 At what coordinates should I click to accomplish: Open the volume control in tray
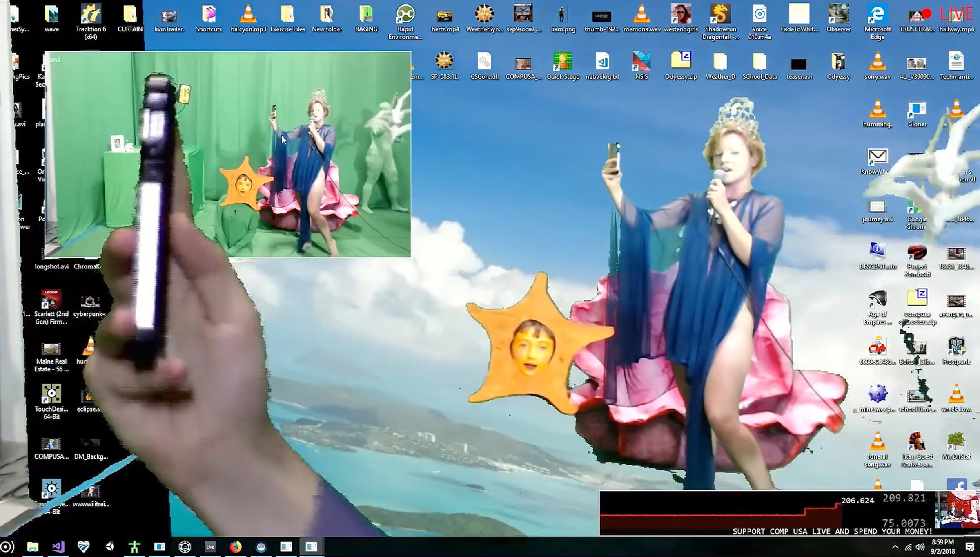coord(920,547)
